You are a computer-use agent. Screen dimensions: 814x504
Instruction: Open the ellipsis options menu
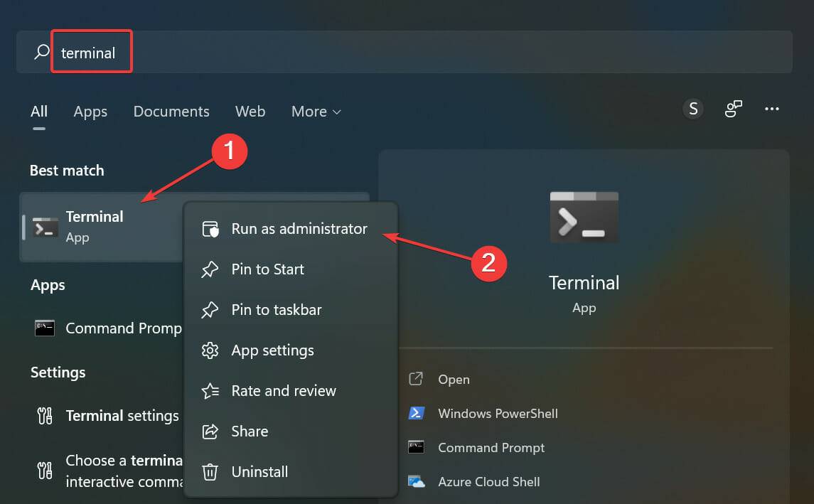point(772,109)
